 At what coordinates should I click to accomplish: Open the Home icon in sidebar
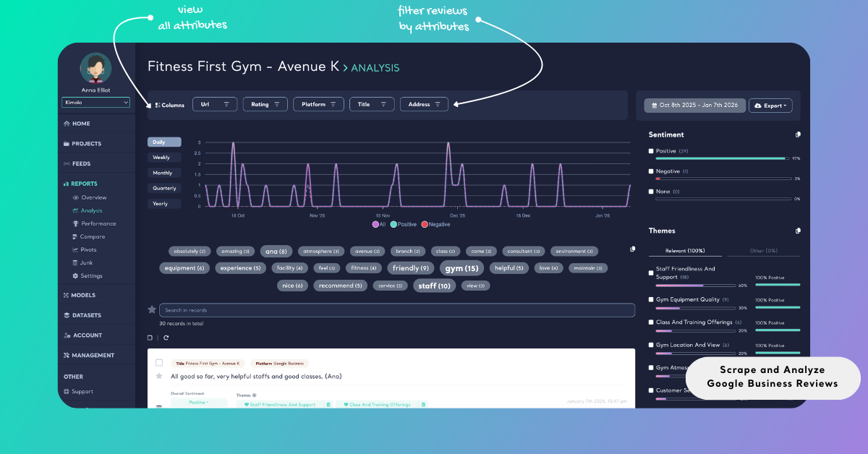pos(67,124)
